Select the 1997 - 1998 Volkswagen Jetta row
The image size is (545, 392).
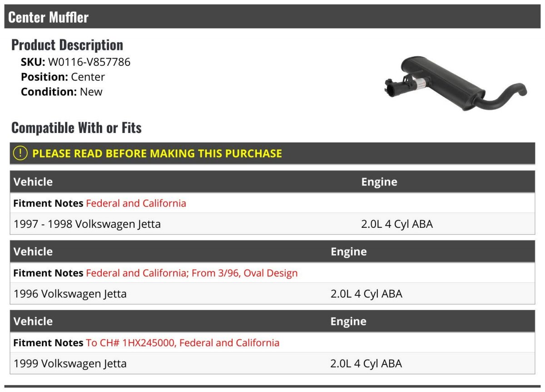272,224
